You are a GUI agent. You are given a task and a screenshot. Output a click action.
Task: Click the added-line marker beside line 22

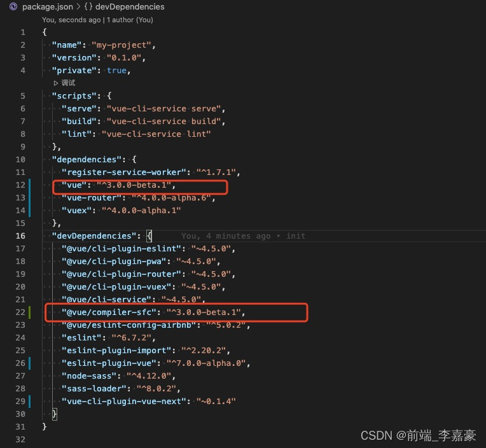[30, 312]
